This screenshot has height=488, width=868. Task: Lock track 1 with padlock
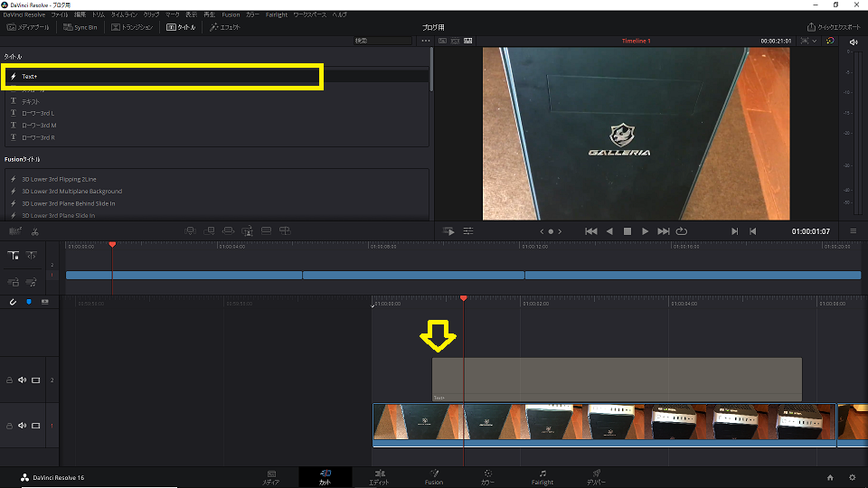point(9,426)
